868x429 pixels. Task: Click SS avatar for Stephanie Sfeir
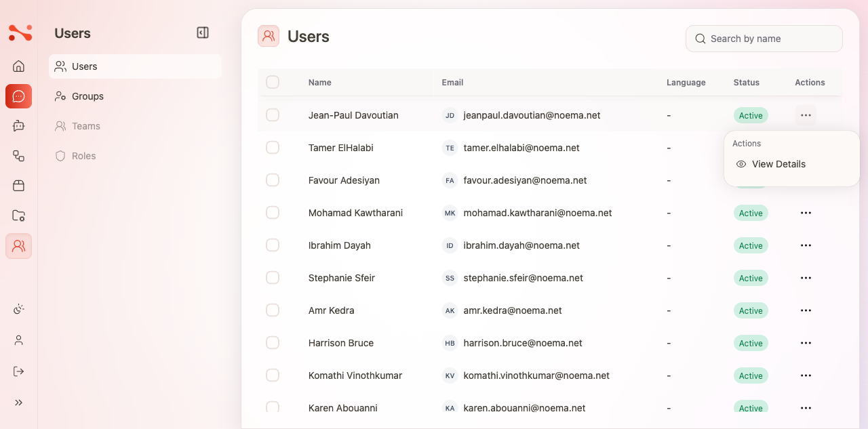point(450,278)
